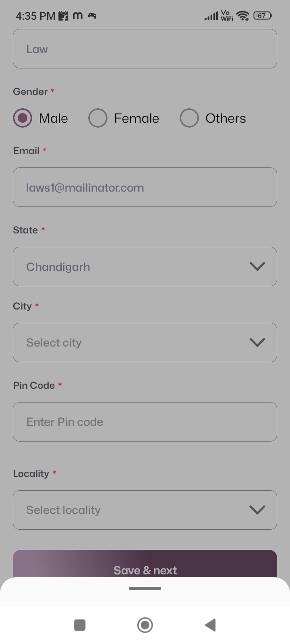
Task: Expand the Select city dropdown
Action: tap(145, 343)
